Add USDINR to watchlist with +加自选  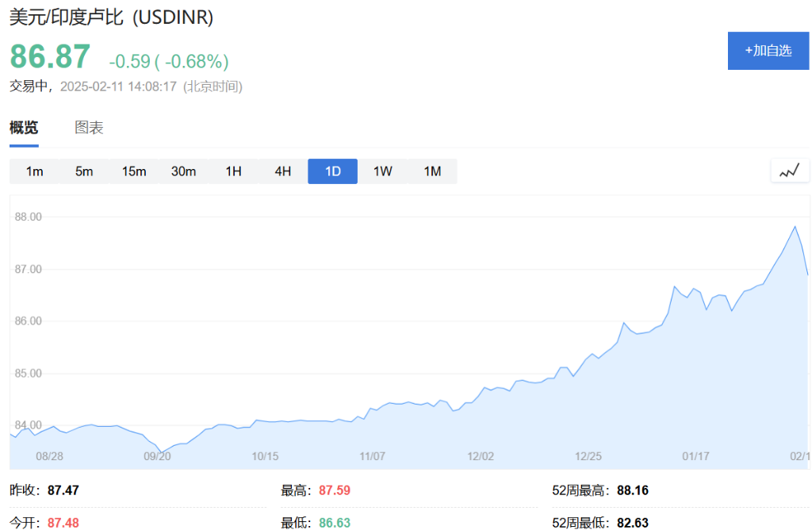[768, 51]
